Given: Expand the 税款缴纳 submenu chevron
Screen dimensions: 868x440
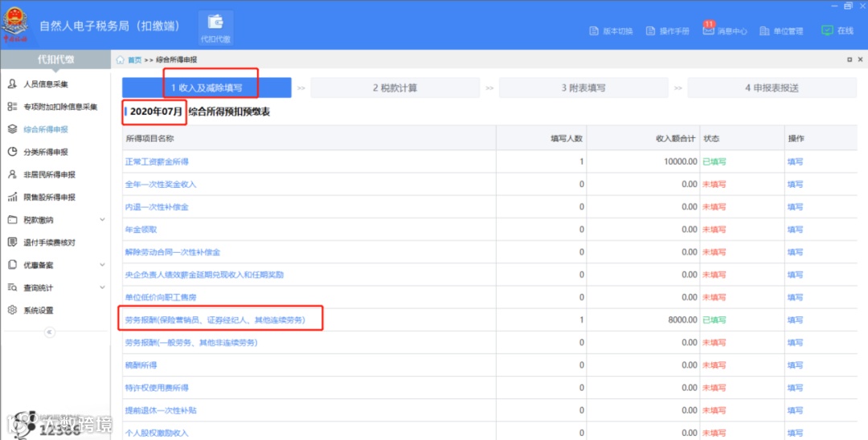Looking at the screenshot, I should pyautogui.click(x=102, y=220).
